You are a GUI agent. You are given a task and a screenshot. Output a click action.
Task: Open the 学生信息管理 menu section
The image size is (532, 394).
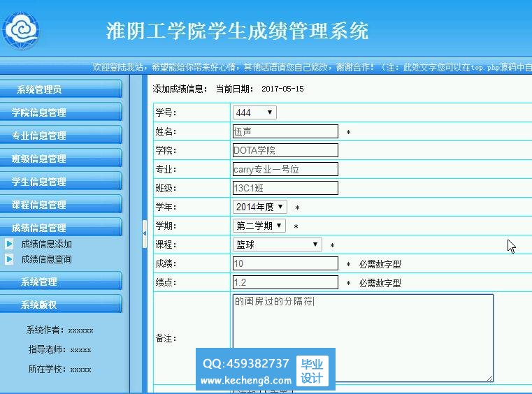[x=60, y=182]
